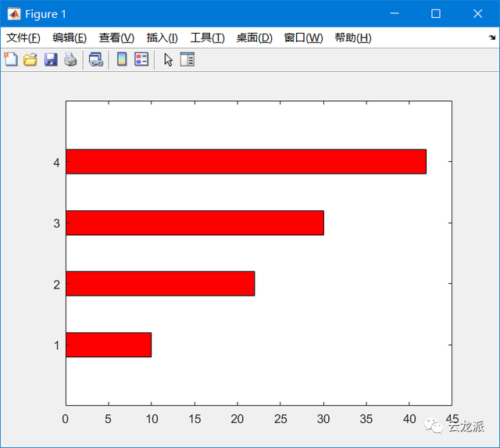
Task: Insert a colorbar using the toolbar icon
Action: [x=122, y=59]
